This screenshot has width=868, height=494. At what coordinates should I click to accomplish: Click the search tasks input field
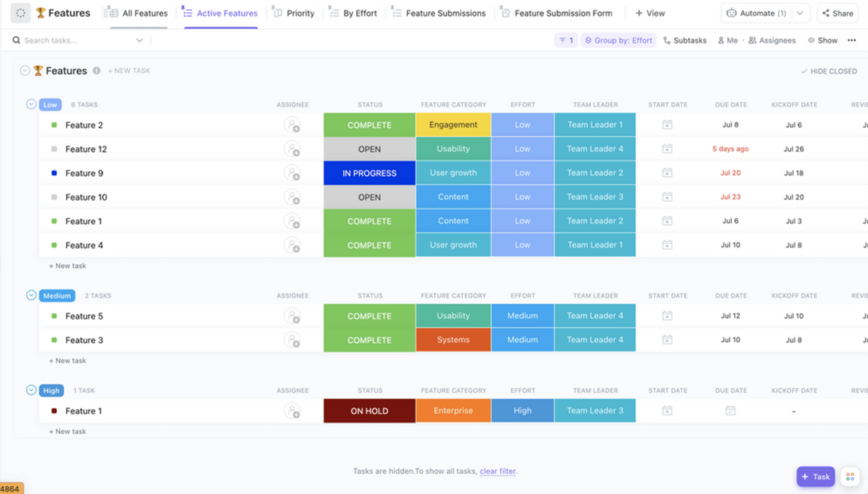[x=77, y=40]
